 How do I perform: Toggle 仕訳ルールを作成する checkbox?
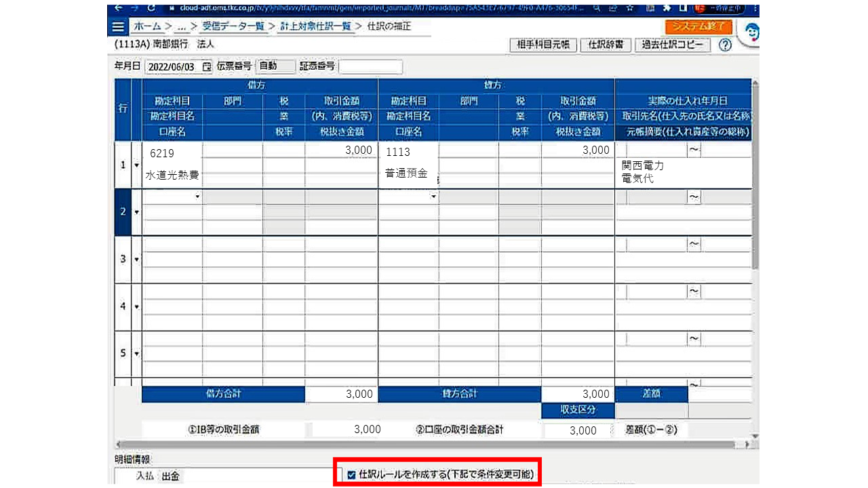click(x=351, y=475)
